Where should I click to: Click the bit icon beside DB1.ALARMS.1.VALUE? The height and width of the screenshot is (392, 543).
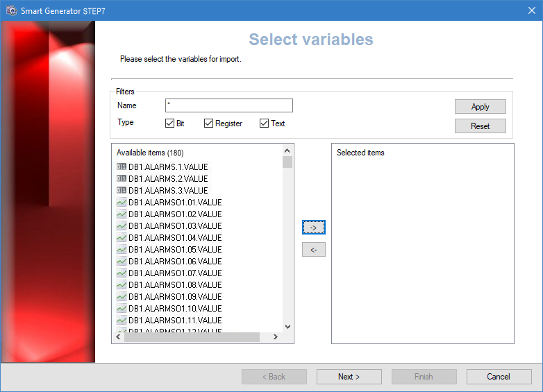click(122, 167)
